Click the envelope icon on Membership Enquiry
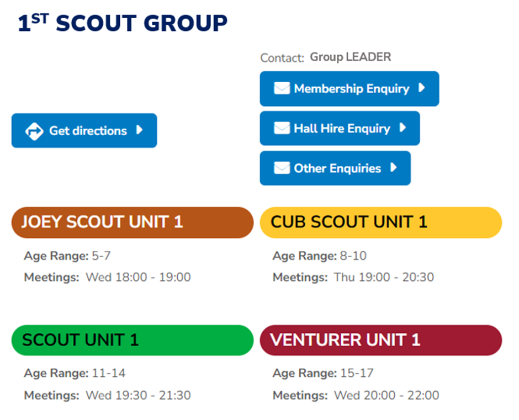Viewport: 519px width, 420px height. click(282, 88)
